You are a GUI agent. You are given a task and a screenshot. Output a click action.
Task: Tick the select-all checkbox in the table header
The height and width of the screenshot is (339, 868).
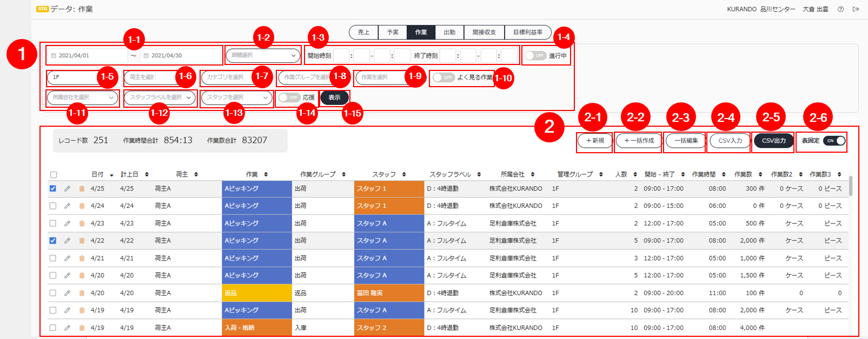(53, 175)
